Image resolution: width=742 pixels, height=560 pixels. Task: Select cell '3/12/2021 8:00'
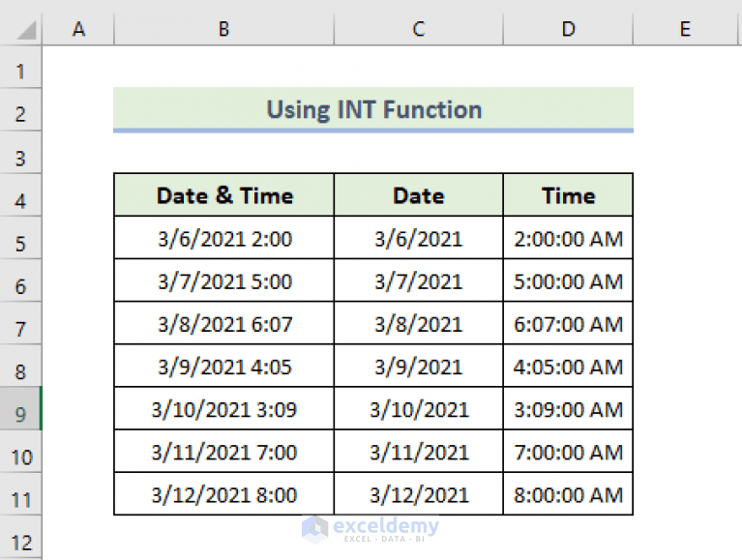224,494
